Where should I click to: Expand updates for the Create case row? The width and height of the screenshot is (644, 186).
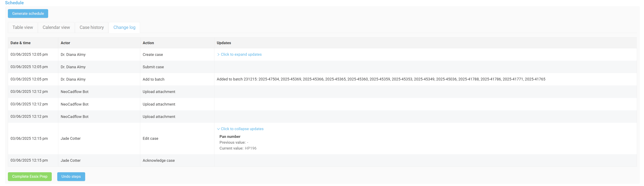(241, 54)
